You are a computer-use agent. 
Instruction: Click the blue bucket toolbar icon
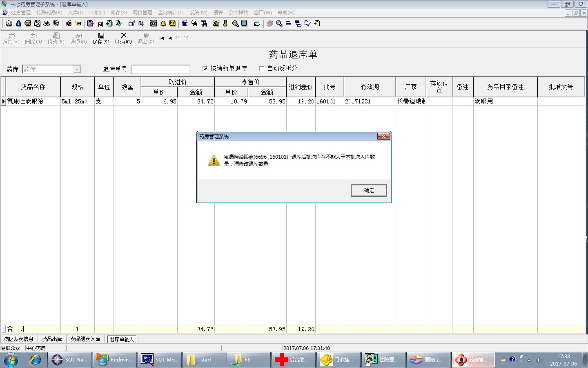tap(185, 23)
